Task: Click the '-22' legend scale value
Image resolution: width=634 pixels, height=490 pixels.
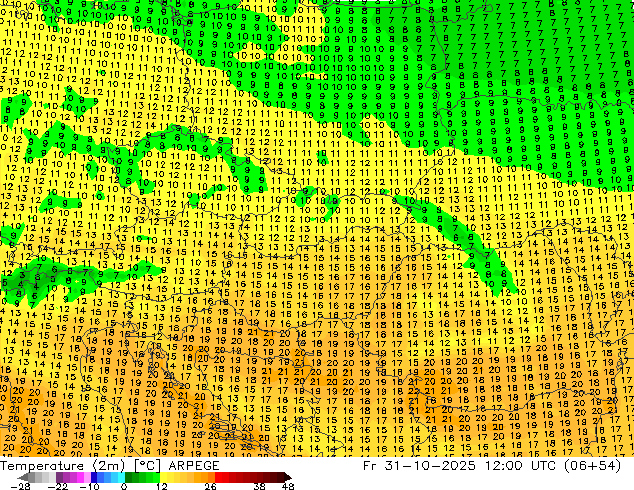Action: 58,486
